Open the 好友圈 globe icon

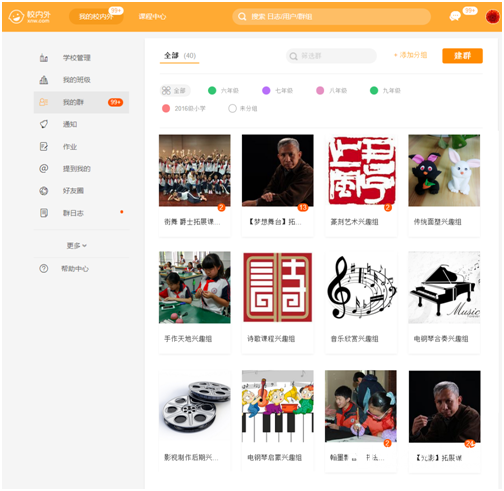(44, 191)
